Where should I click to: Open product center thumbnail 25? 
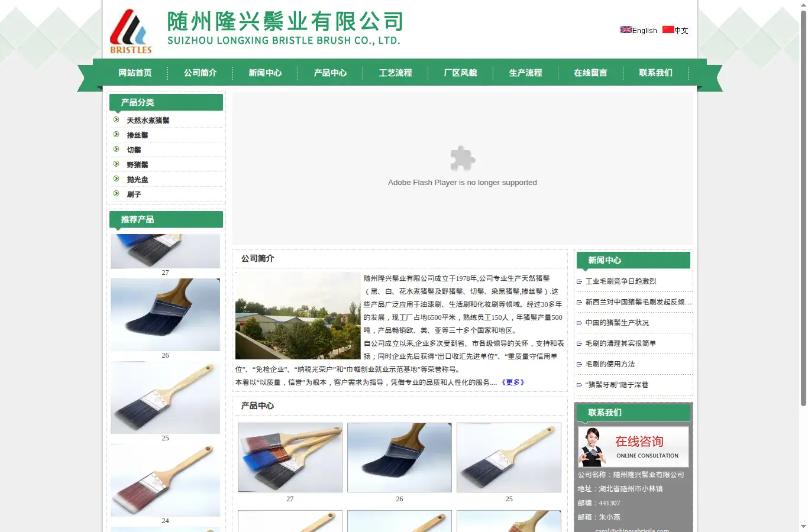[x=509, y=458]
